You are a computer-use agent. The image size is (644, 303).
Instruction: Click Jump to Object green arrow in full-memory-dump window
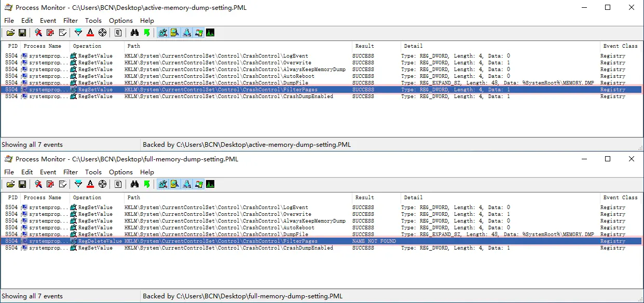146,184
